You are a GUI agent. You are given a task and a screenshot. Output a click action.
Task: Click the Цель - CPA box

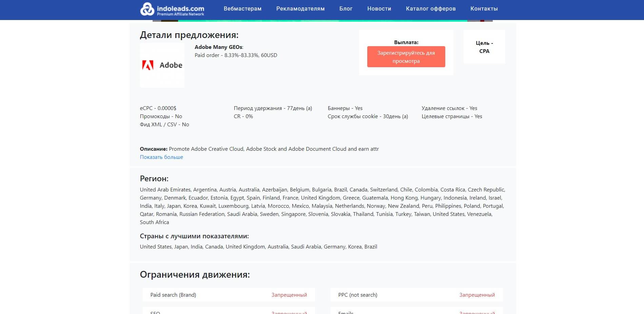[x=484, y=47]
